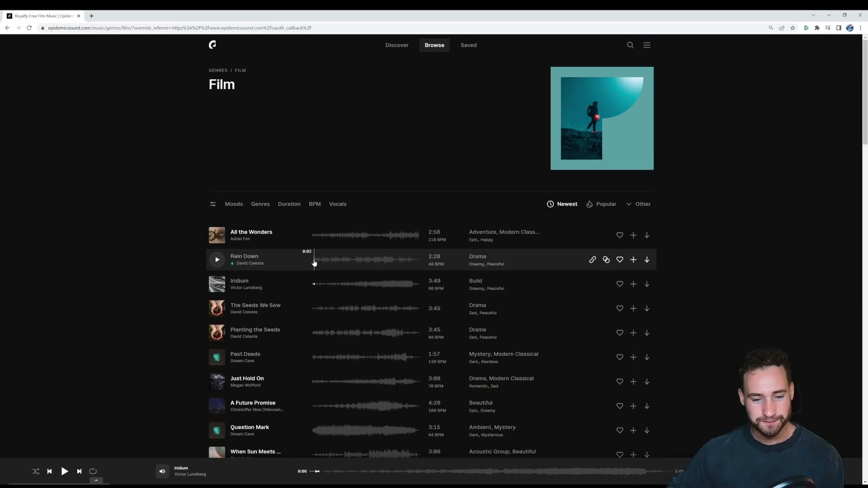The height and width of the screenshot is (488, 868).
Task: Reload the page in Chrome
Action: (x=29, y=28)
